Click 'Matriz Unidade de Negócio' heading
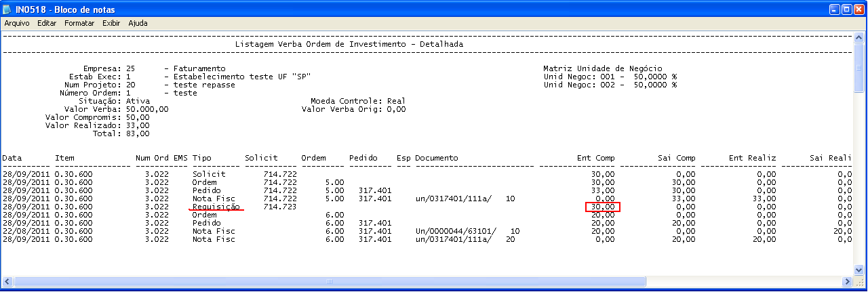Image resolution: width=868 pixels, height=292 pixels. click(x=603, y=68)
